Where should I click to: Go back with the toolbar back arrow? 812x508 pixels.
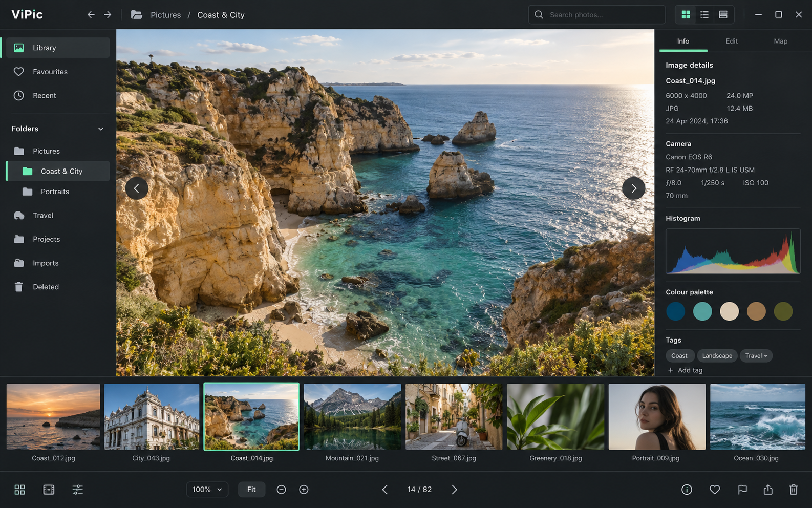[91, 15]
